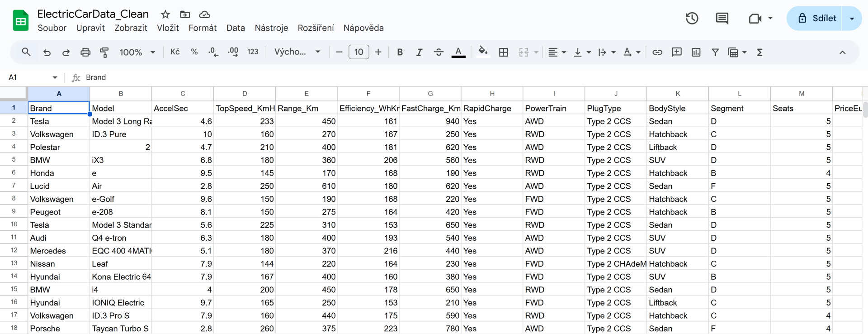Open the Upravit menu
Viewport: 868px width, 334px height.
click(90, 28)
